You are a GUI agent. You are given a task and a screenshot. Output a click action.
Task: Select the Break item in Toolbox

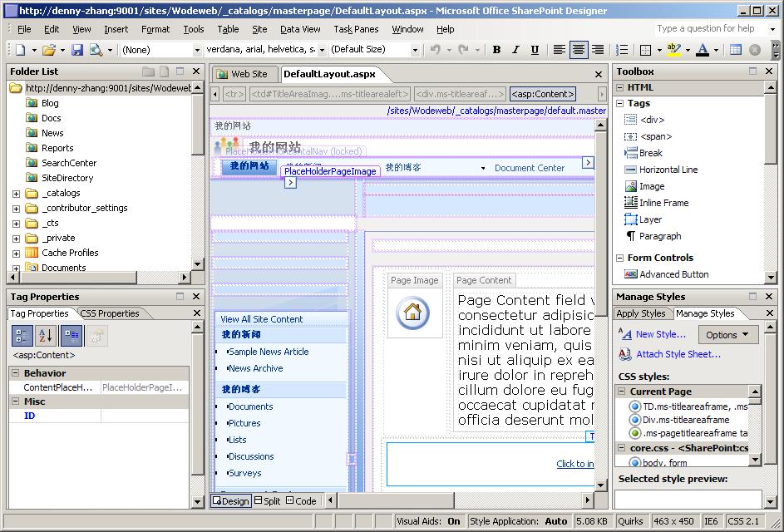click(x=650, y=153)
